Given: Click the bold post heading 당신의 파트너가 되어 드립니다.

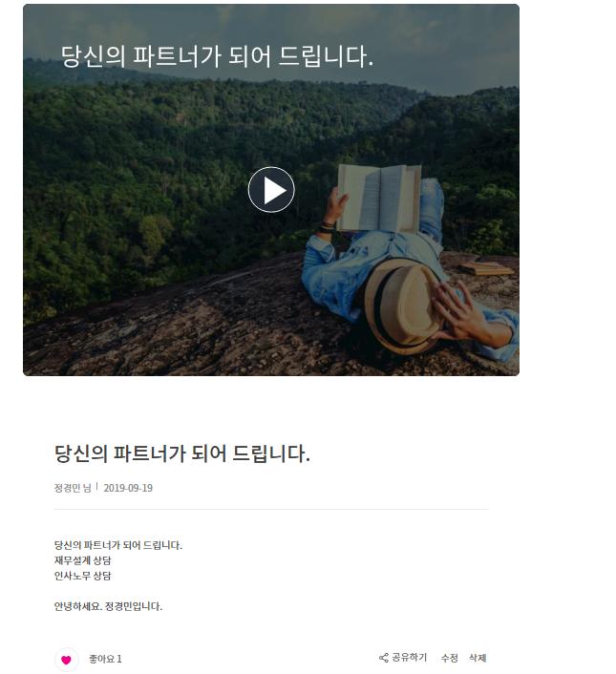Looking at the screenshot, I should tap(181, 453).
